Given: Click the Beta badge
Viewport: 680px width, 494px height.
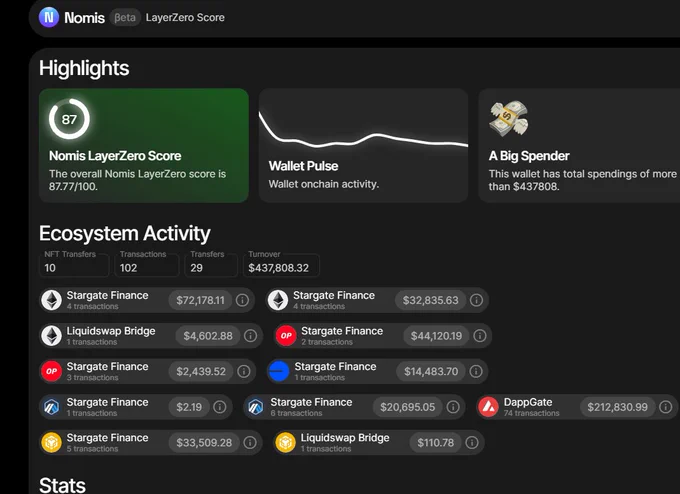Looking at the screenshot, I should click(125, 17).
